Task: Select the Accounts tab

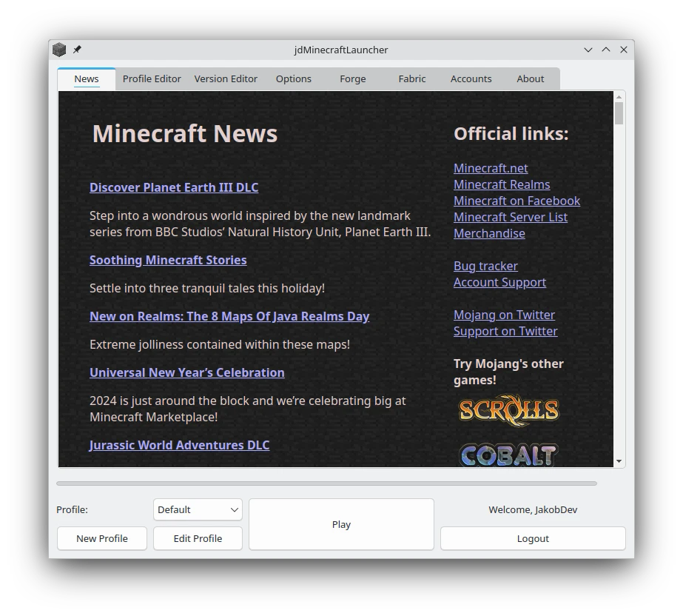Action: click(471, 79)
